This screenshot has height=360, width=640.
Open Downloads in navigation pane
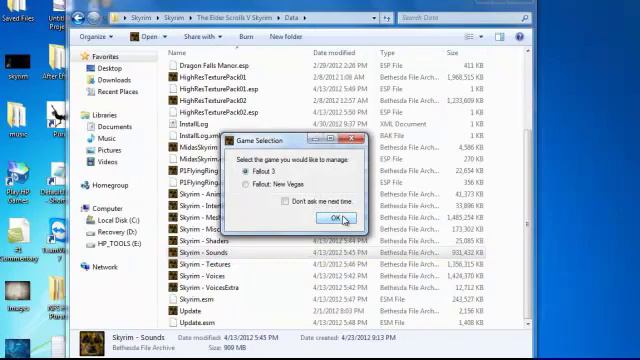coord(114,80)
